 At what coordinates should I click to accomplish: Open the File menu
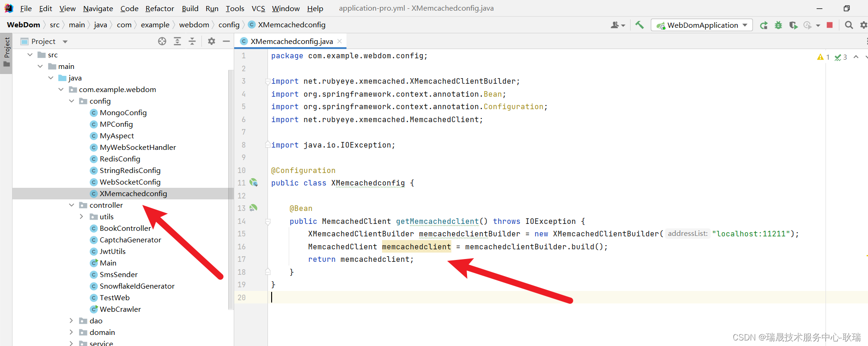26,8
